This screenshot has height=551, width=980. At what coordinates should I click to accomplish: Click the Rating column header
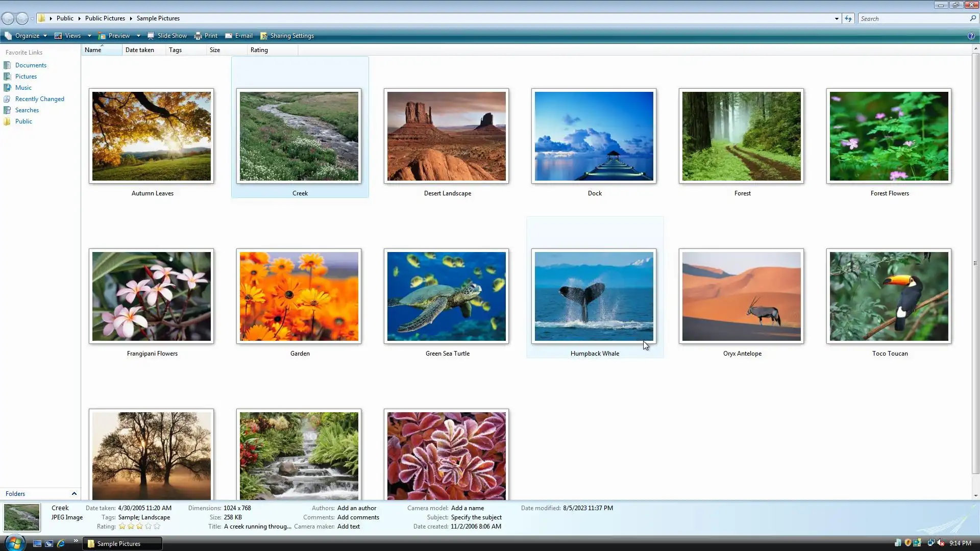click(259, 50)
